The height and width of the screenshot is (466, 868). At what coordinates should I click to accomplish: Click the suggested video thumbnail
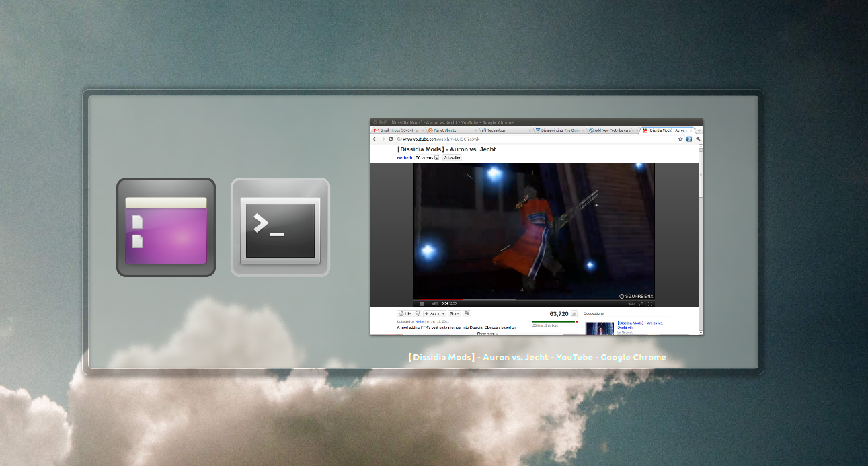(x=600, y=328)
